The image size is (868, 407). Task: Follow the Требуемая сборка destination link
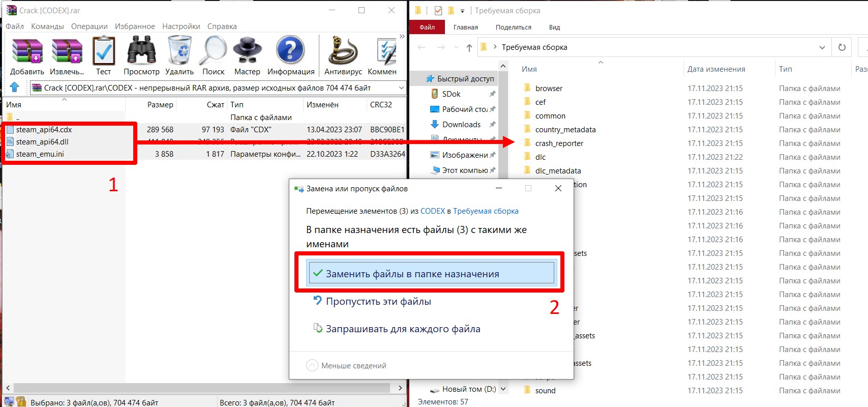(486, 211)
